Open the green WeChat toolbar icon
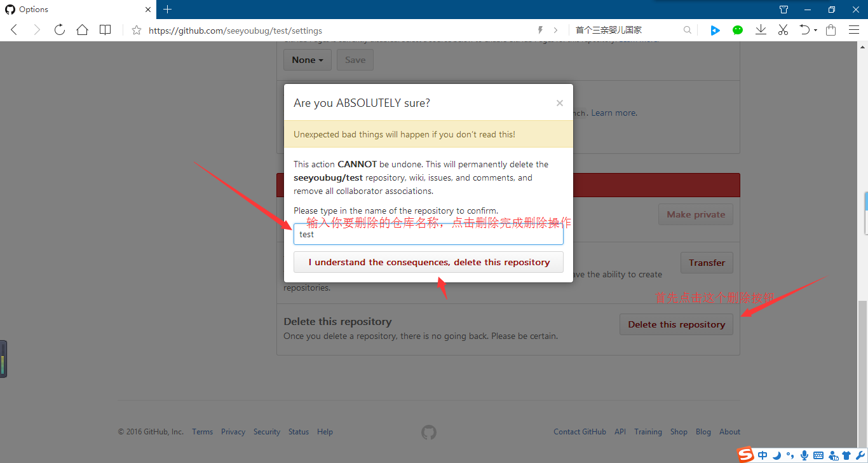868x463 pixels. [x=738, y=30]
